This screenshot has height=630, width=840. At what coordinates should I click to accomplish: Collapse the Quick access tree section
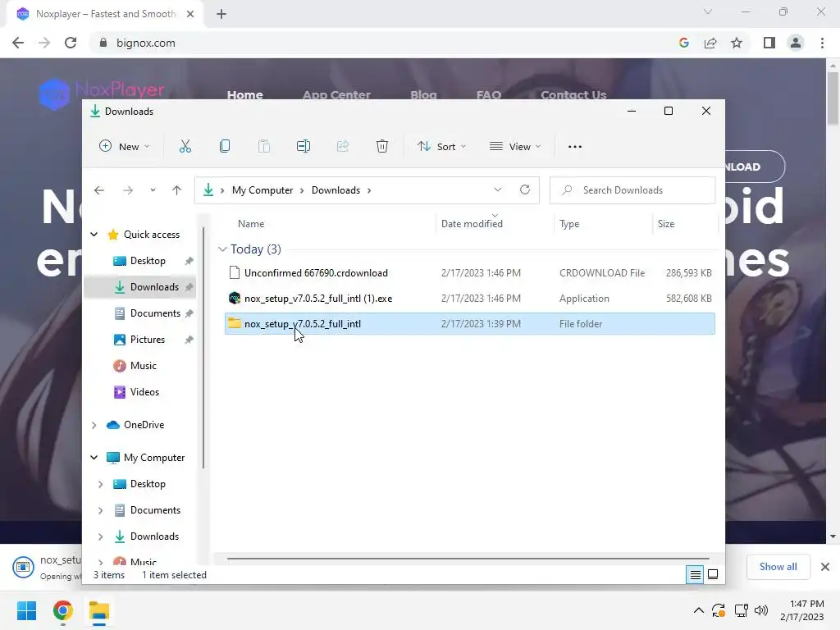pyautogui.click(x=94, y=235)
